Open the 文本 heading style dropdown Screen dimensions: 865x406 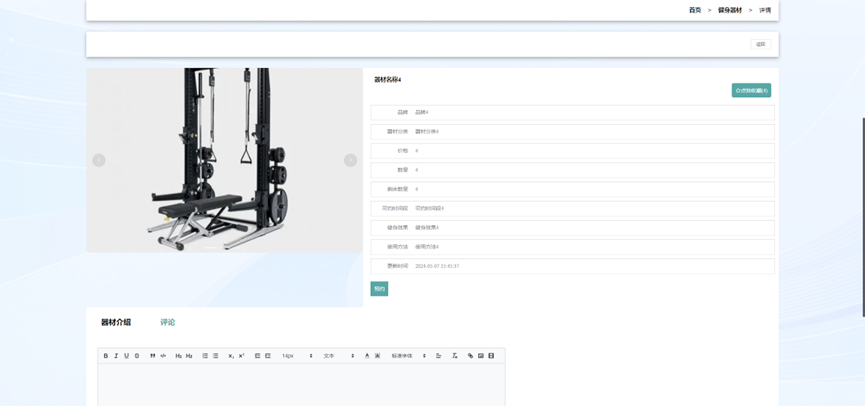[339, 356]
